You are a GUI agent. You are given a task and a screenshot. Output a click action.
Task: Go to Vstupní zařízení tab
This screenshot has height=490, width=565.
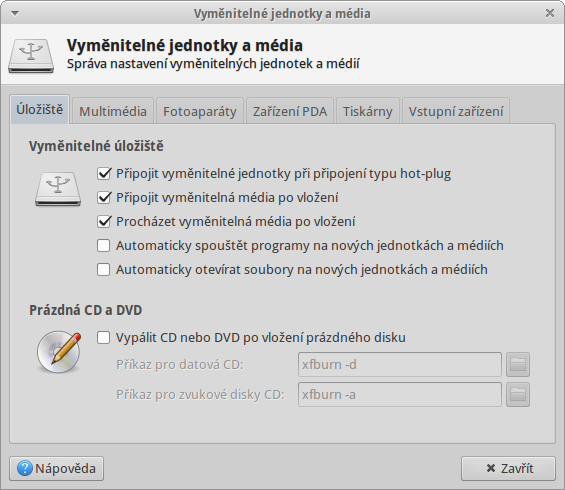point(455,111)
